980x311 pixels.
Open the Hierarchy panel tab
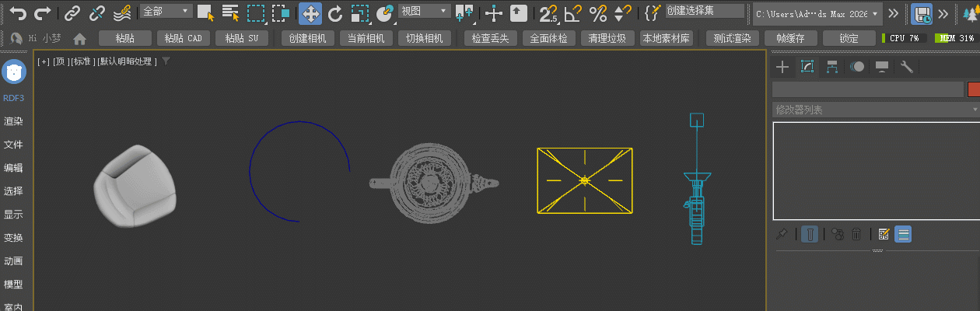pyautogui.click(x=832, y=67)
